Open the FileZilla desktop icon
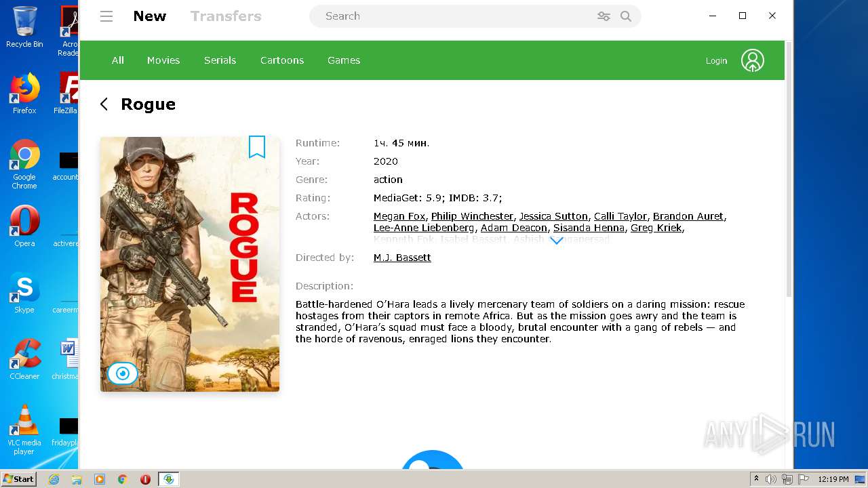Screen dimensions: 868x488 coord(66,94)
